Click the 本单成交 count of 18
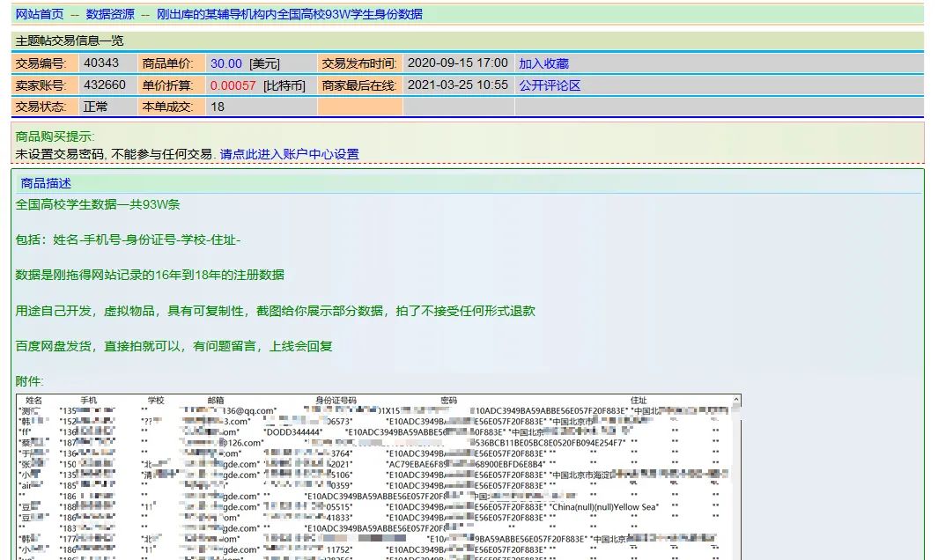The width and height of the screenshot is (938, 560). click(x=216, y=106)
